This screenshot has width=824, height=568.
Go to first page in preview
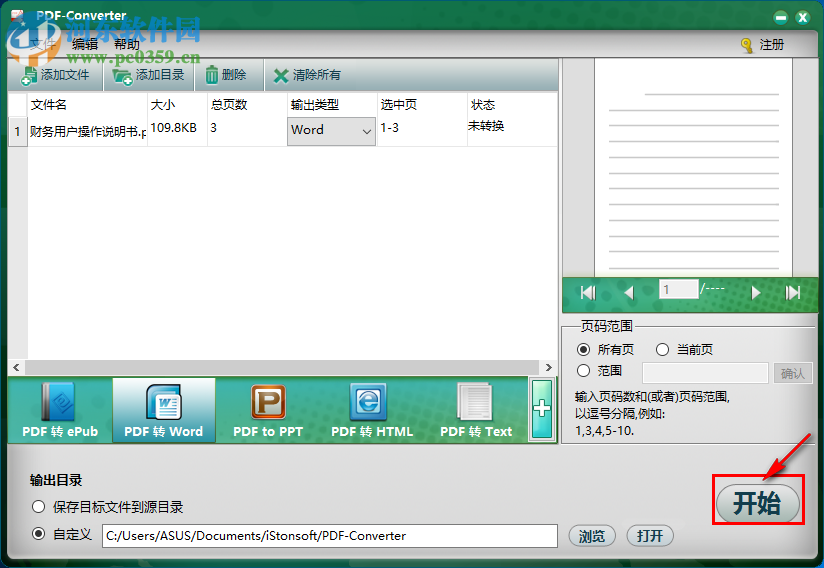pyautogui.click(x=588, y=292)
